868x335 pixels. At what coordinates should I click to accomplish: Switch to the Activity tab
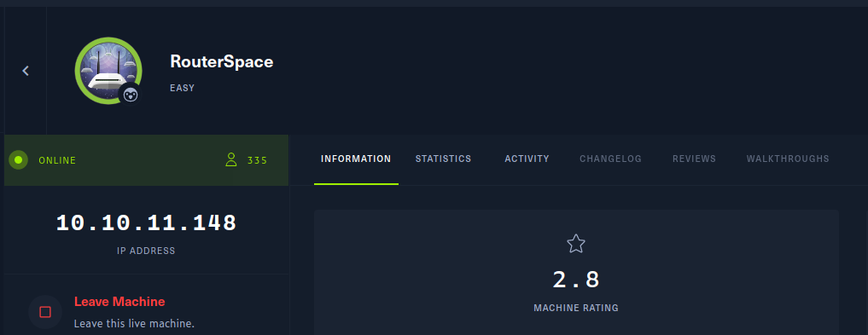pos(527,159)
